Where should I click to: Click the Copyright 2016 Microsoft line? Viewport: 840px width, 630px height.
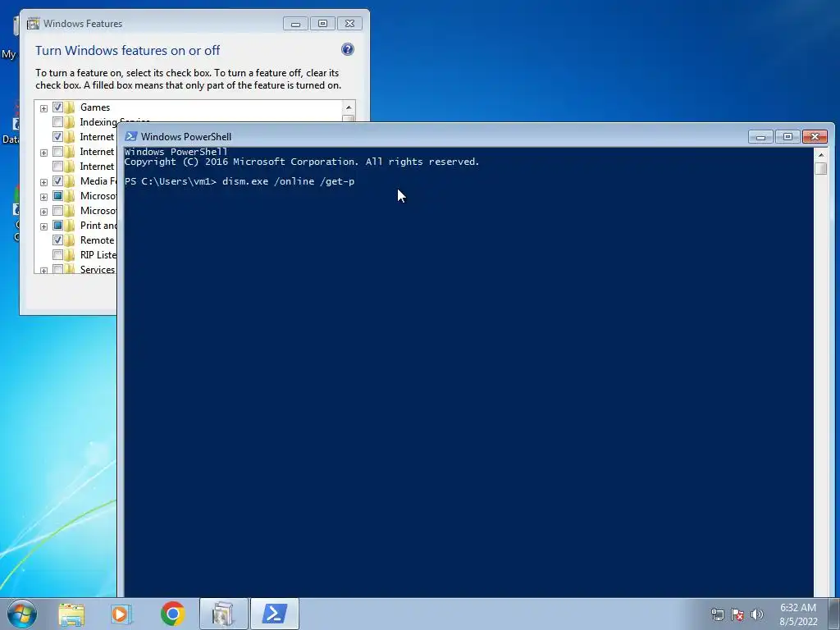tap(302, 162)
